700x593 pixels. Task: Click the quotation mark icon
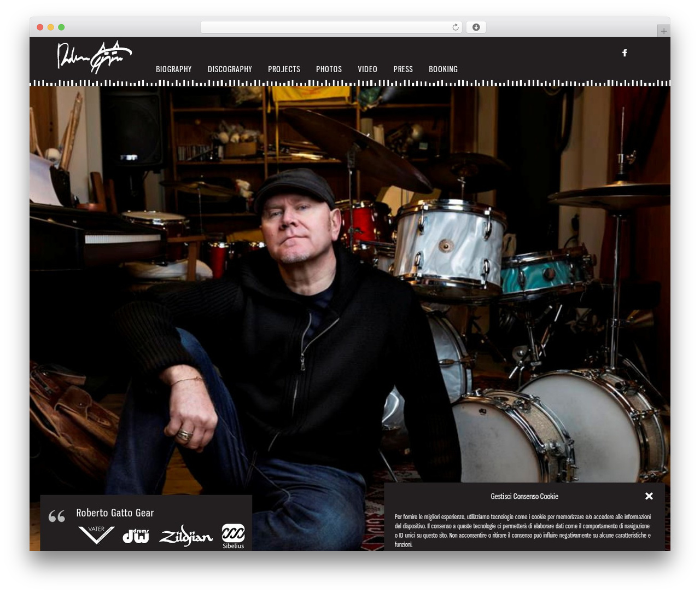[57, 516]
